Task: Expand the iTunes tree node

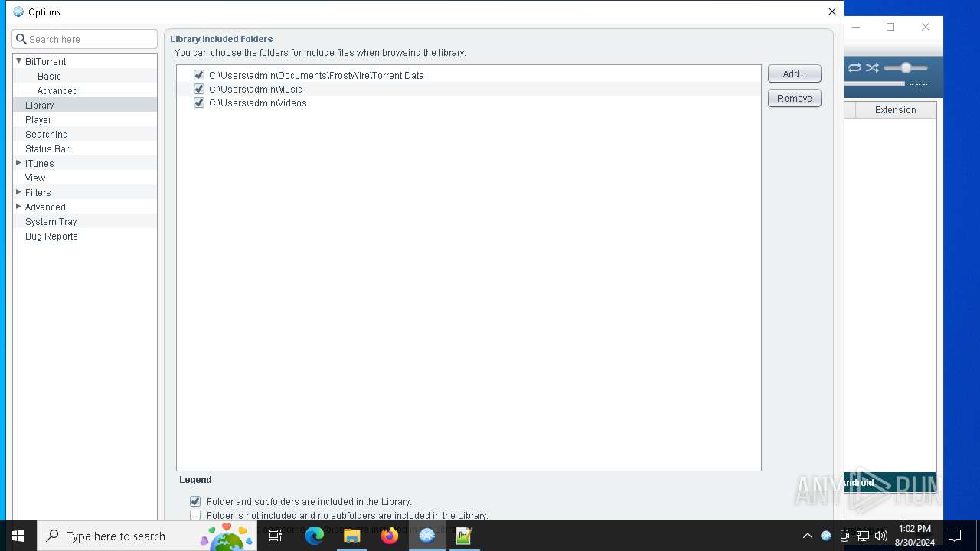Action: point(18,163)
